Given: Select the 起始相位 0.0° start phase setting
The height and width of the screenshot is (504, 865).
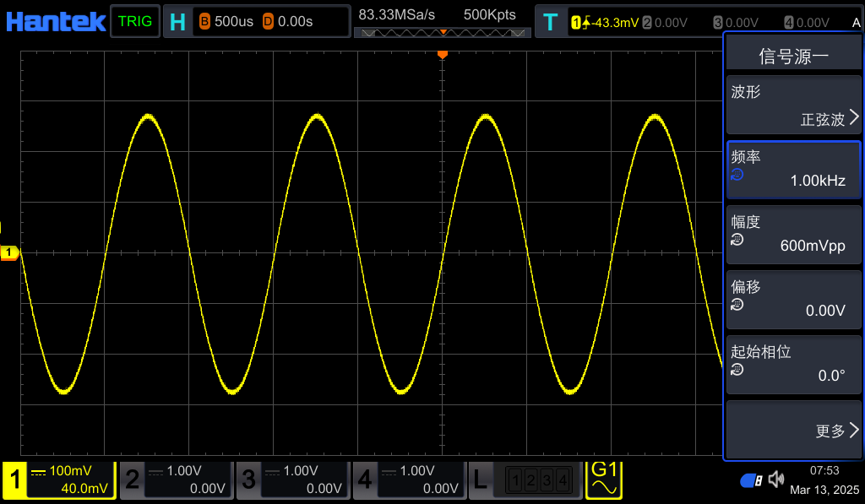Looking at the screenshot, I should click(x=792, y=365).
